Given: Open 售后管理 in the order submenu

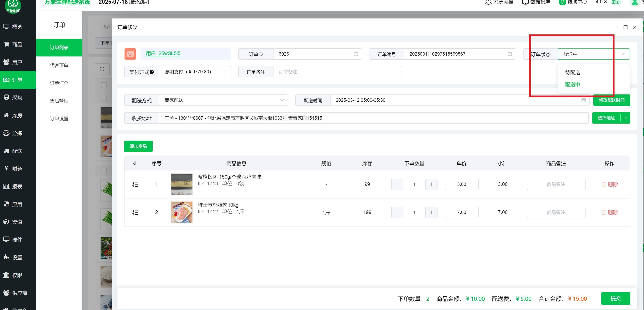Looking at the screenshot, I should click(59, 101).
